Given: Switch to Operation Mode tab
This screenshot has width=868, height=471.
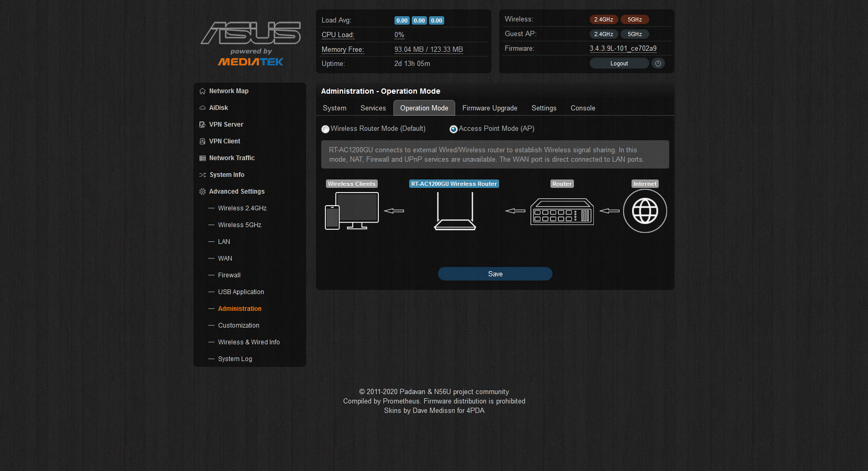Looking at the screenshot, I should tap(424, 108).
